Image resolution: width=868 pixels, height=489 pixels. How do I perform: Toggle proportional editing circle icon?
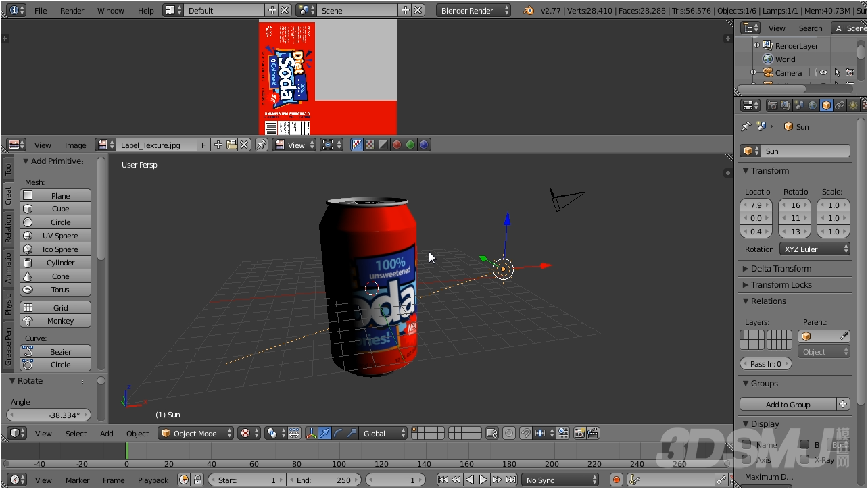pos(509,433)
